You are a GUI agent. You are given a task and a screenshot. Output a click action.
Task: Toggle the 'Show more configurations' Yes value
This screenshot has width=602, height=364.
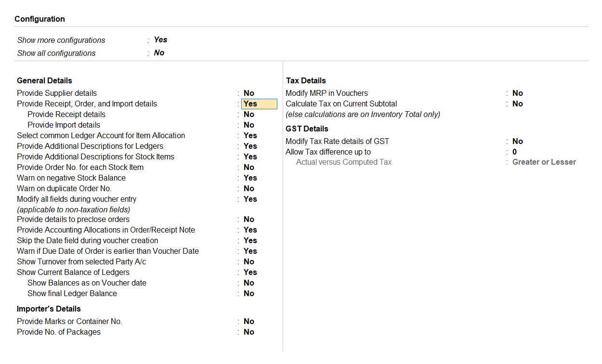160,40
